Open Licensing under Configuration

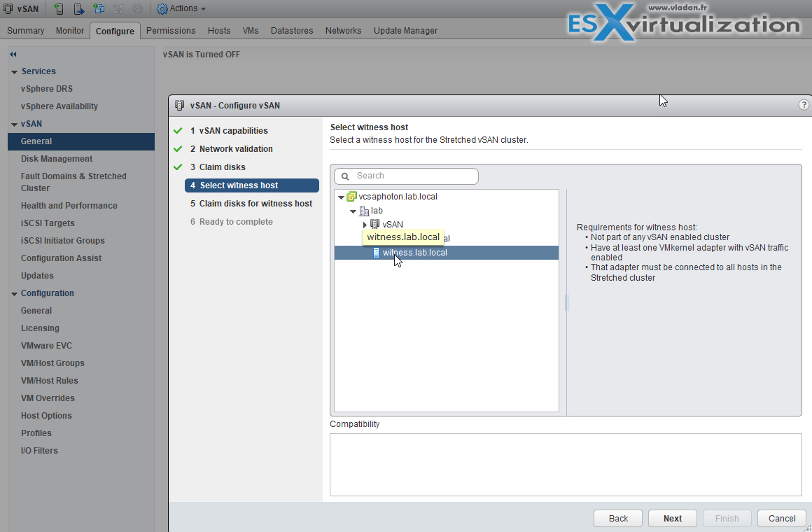(x=40, y=328)
